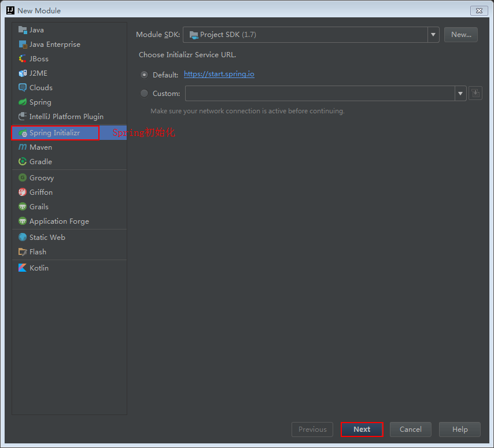This screenshot has height=448, width=494.
Task: Click the Clouds text label
Action: [x=41, y=87]
